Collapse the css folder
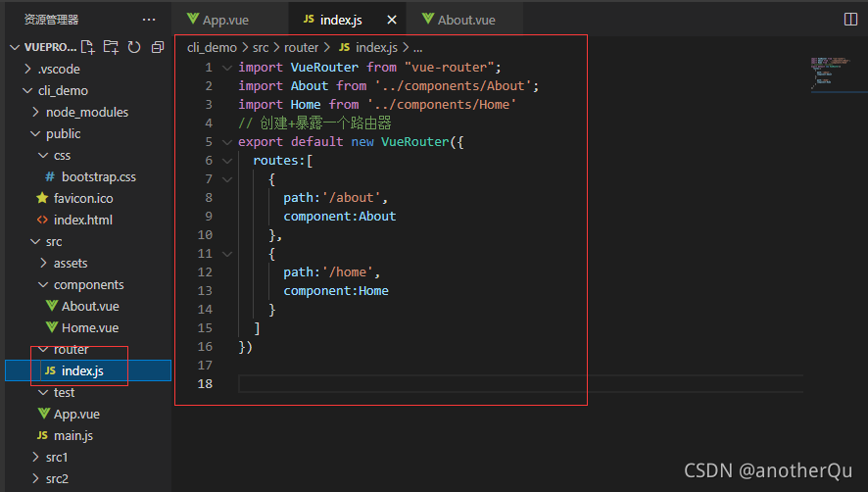868x492 pixels. [43, 156]
